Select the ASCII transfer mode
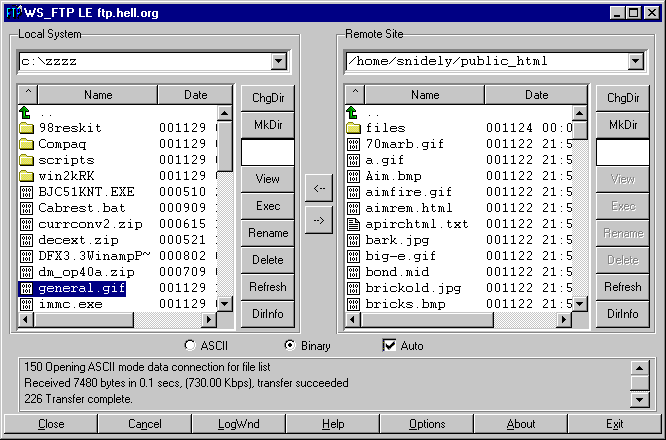Image resolution: width=666 pixels, height=440 pixels. pos(190,345)
